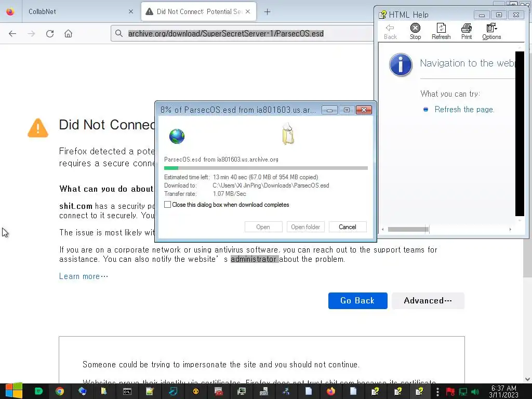
Task: Click the Open button in download dialog
Action: coord(263,227)
